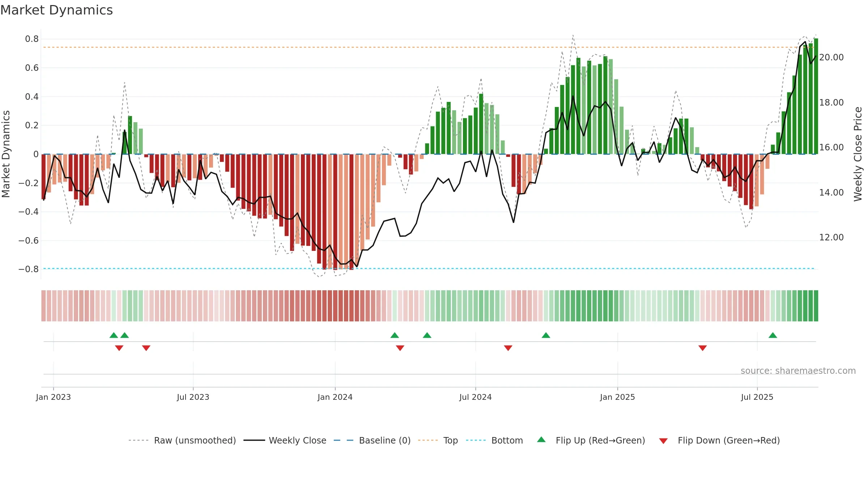Image resolution: width=868 pixels, height=488 pixels.
Task: Click the 16.00 price axis label
Action: (831, 147)
